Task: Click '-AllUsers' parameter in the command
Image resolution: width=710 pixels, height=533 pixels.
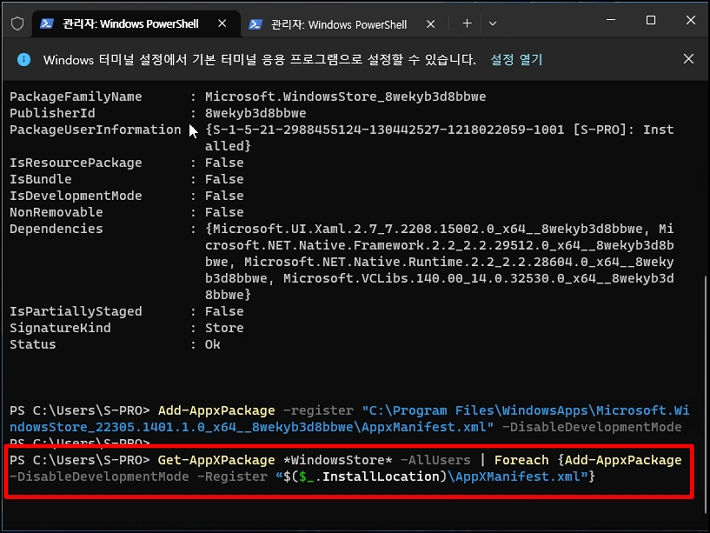Action: (435, 460)
